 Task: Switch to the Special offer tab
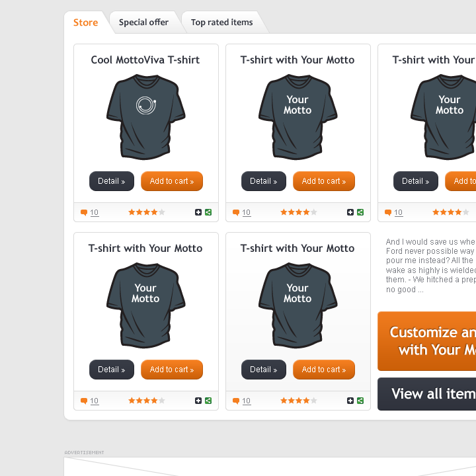click(143, 22)
